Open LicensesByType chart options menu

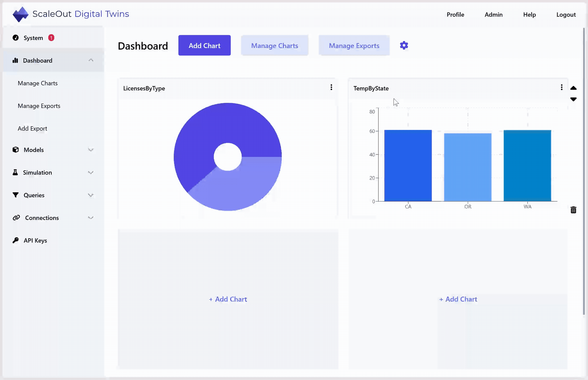(331, 87)
